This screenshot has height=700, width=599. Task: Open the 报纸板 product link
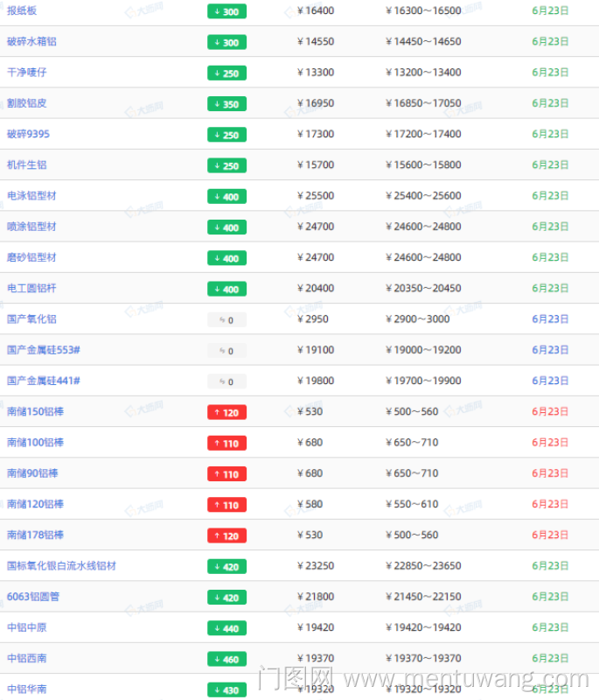click(22, 10)
